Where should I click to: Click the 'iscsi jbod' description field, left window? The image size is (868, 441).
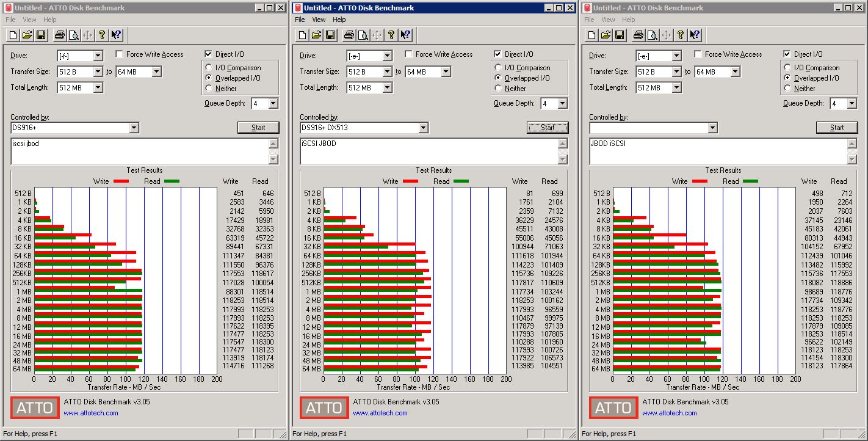tap(140, 151)
